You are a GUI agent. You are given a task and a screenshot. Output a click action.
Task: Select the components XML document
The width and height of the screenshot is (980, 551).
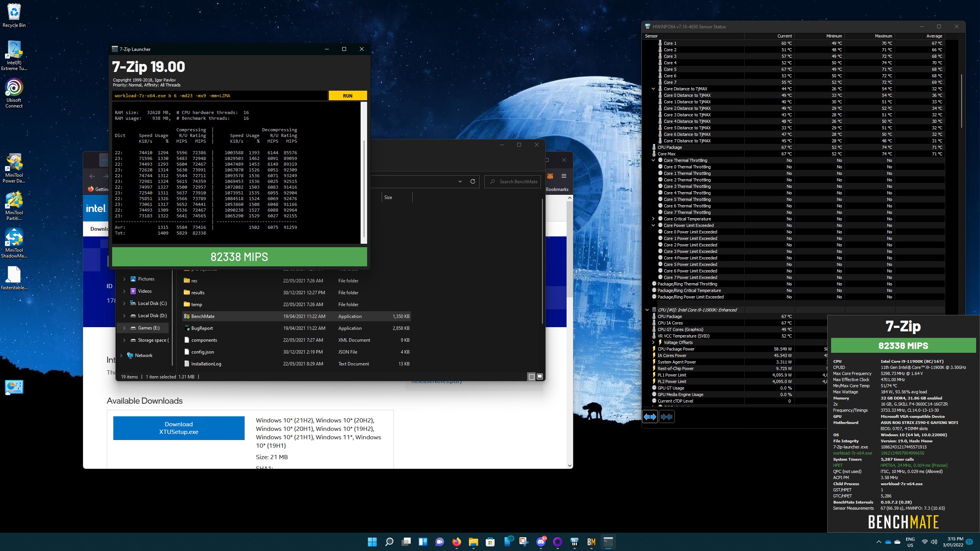click(x=296, y=340)
